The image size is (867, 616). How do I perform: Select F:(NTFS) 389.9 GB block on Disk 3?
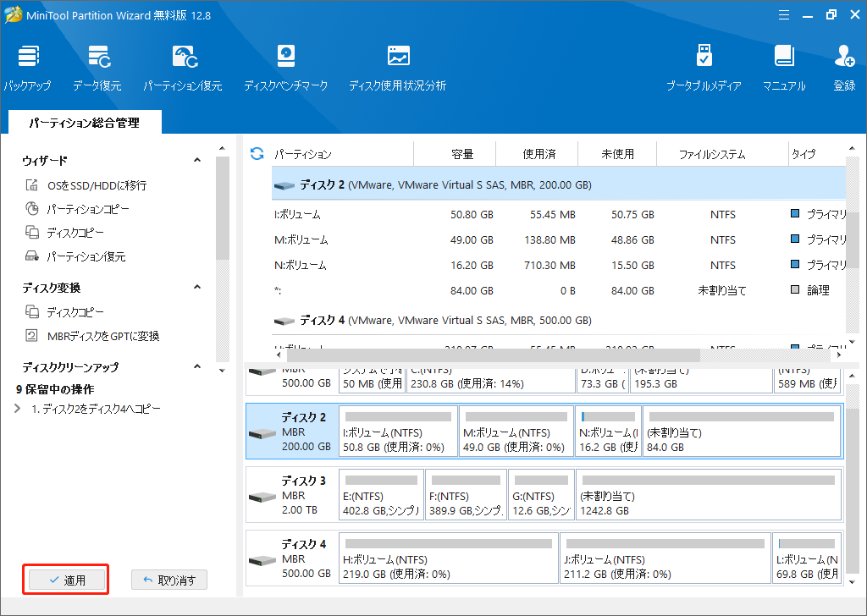467,494
